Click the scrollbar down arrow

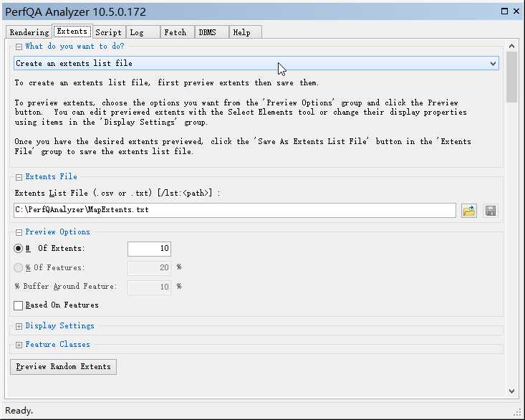tap(511, 391)
